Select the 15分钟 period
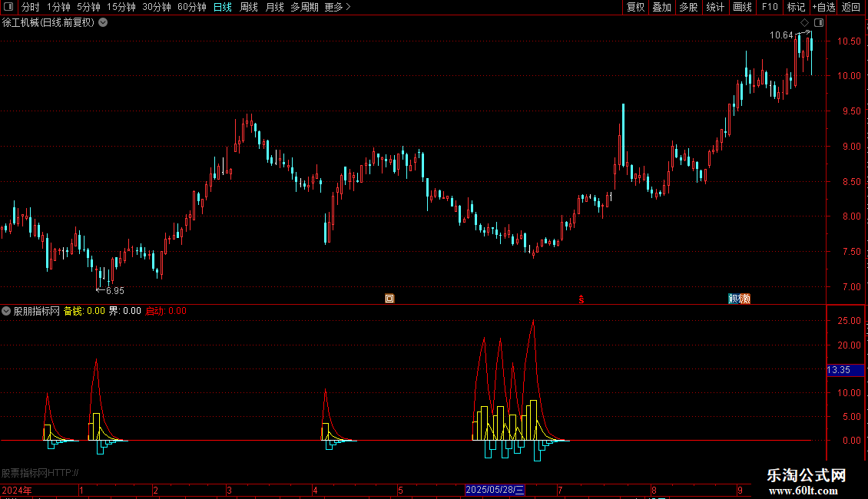 coord(121,7)
